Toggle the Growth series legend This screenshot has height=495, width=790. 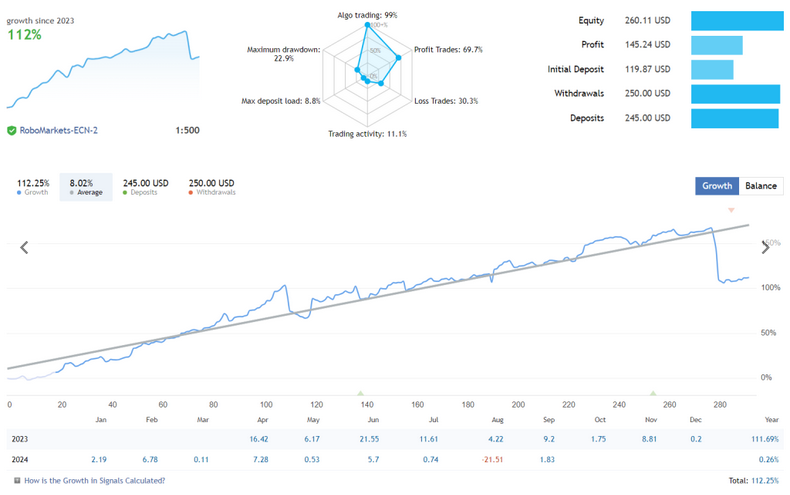(33, 187)
